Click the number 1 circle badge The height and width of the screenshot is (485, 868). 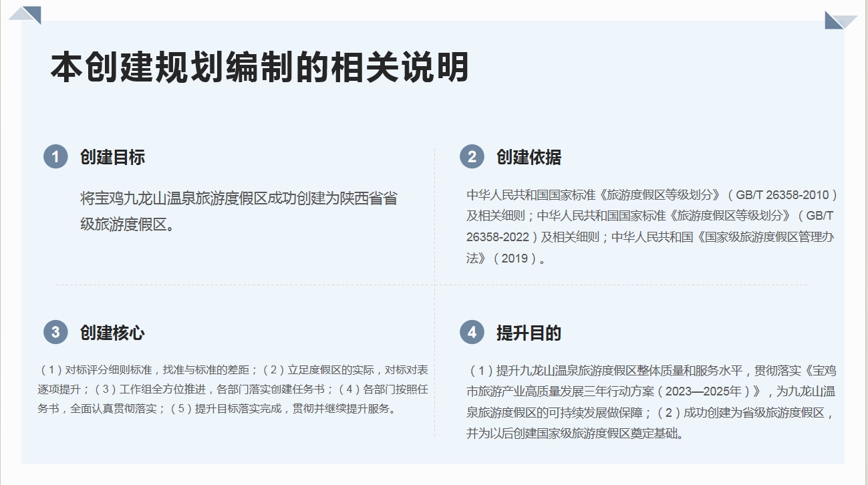click(55, 157)
